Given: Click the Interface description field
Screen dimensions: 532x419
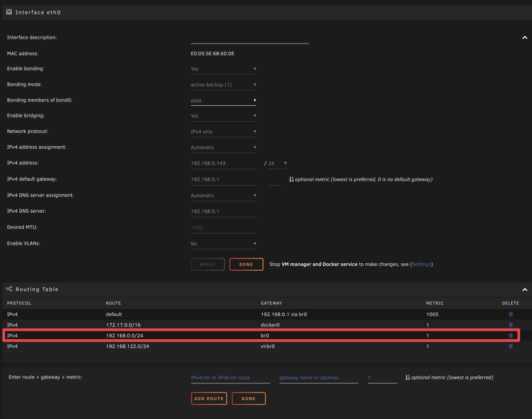Looking at the screenshot, I should pos(250,38).
